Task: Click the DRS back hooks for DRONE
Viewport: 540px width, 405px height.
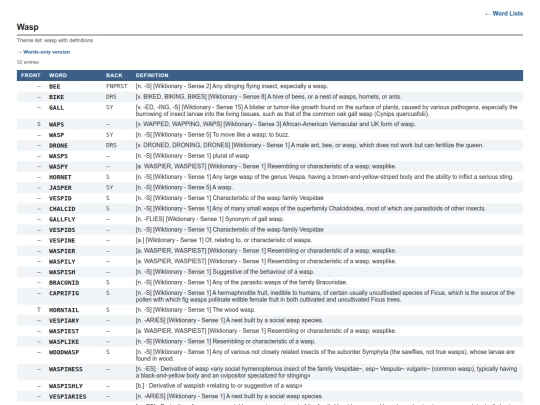Action: tap(111, 145)
